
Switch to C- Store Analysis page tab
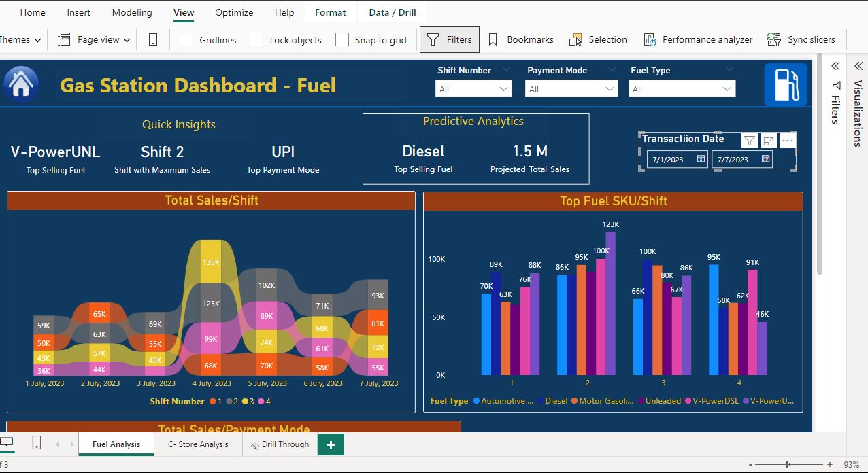(198, 444)
